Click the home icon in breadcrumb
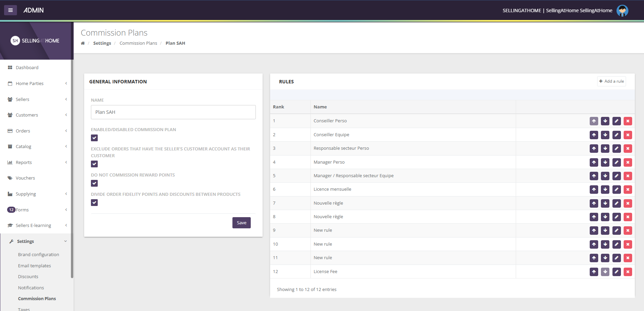644x311 pixels. click(x=83, y=43)
